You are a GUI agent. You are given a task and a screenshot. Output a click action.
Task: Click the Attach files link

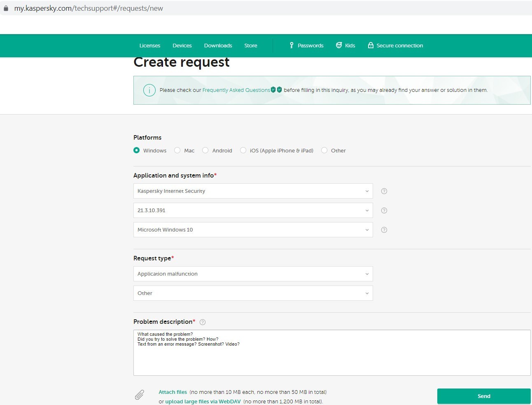click(x=173, y=392)
